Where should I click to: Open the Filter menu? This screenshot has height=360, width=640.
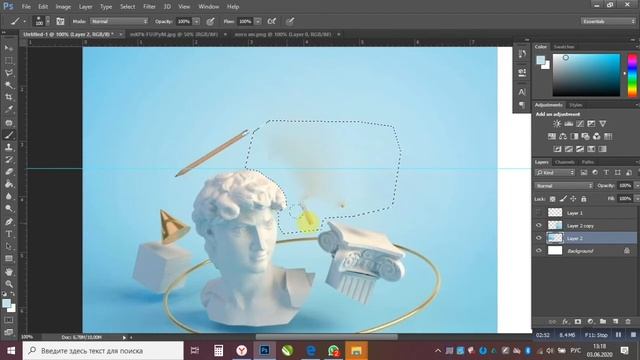tap(149, 7)
